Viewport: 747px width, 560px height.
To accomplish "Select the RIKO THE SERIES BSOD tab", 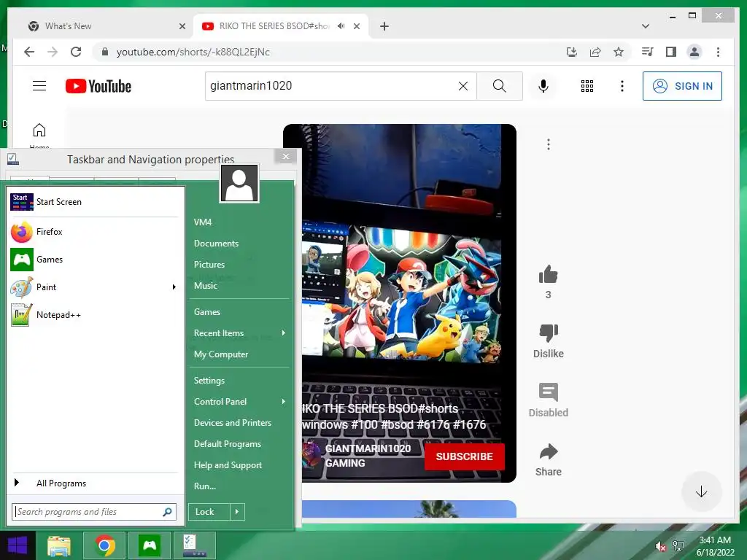I will (274, 26).
